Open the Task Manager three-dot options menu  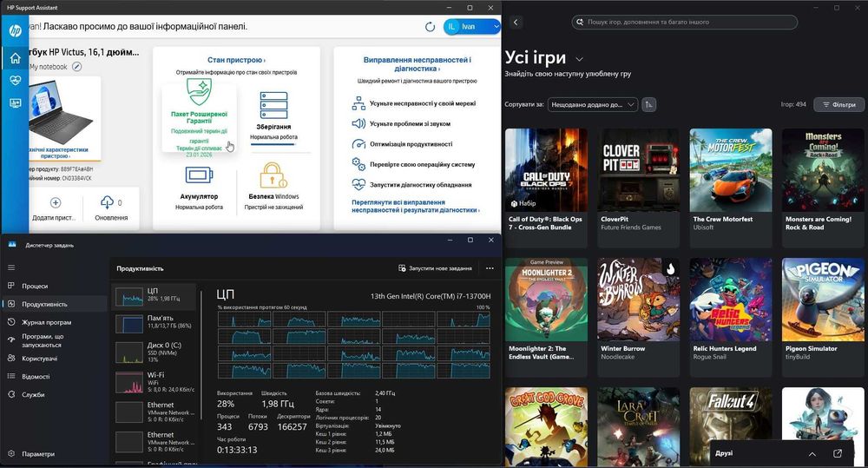click(x=490, y=268)
